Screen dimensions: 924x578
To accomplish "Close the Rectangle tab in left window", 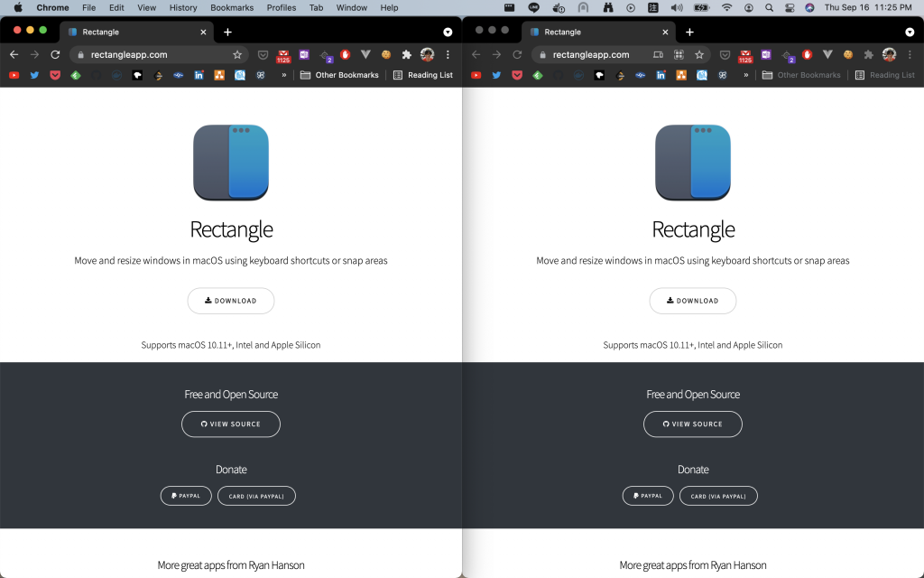I will 203,32.
